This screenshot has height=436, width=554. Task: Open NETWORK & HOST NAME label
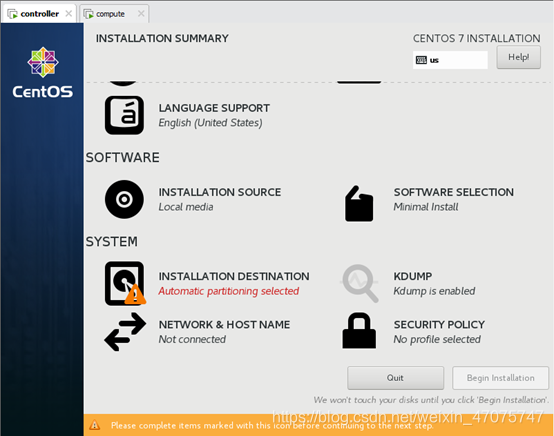tap(224, 325)
